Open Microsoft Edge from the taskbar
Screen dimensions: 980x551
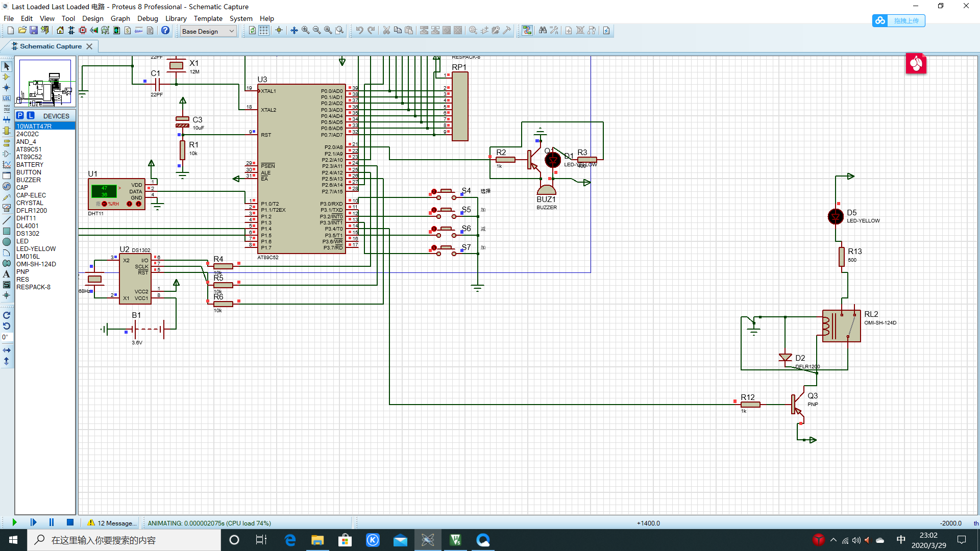tap(290, 540)
